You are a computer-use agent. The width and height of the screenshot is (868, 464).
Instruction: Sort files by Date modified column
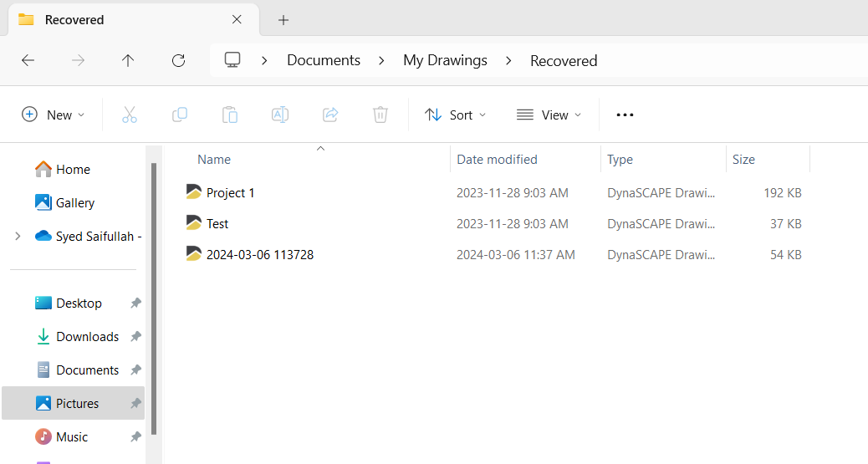tap(497, 159)
